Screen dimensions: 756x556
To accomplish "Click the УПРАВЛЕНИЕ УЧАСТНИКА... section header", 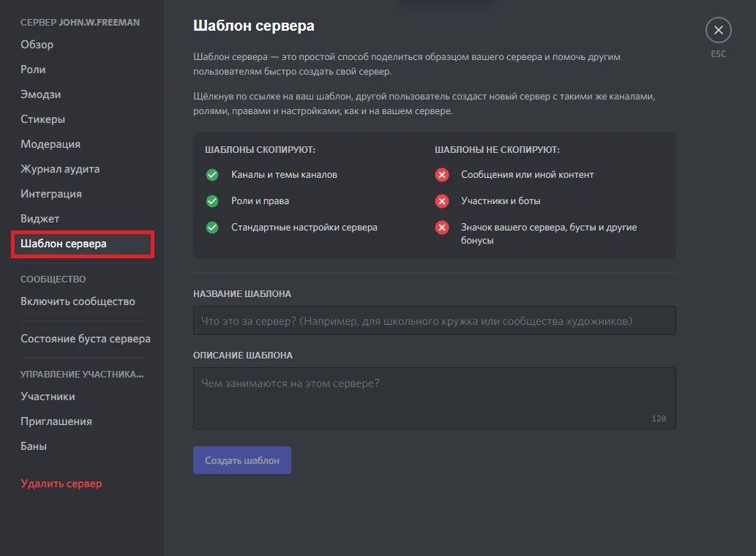I will click(82, 375).
